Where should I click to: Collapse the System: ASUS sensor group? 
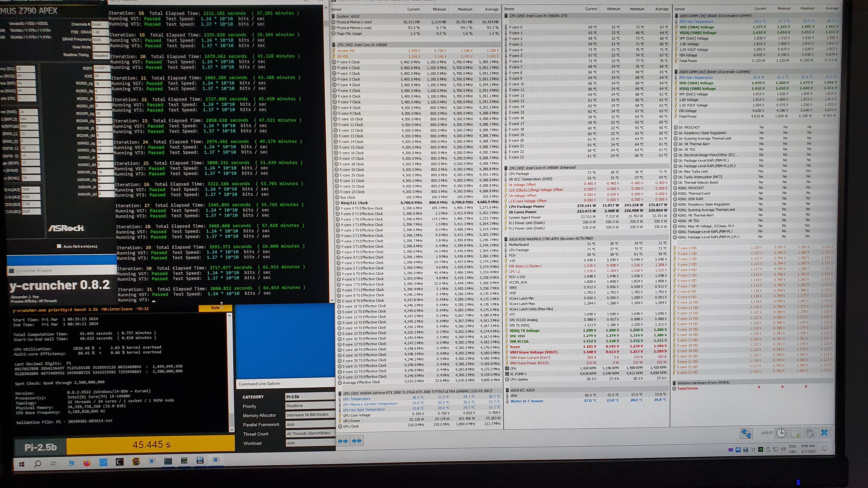pyautogui.click(x=334, y=16)
